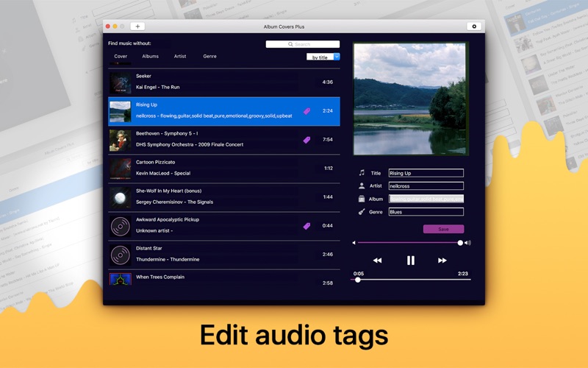Click the person icon beside Artist
Image resolution: width=588 pixels, height=368 pixels.
[x=362, y=185]
